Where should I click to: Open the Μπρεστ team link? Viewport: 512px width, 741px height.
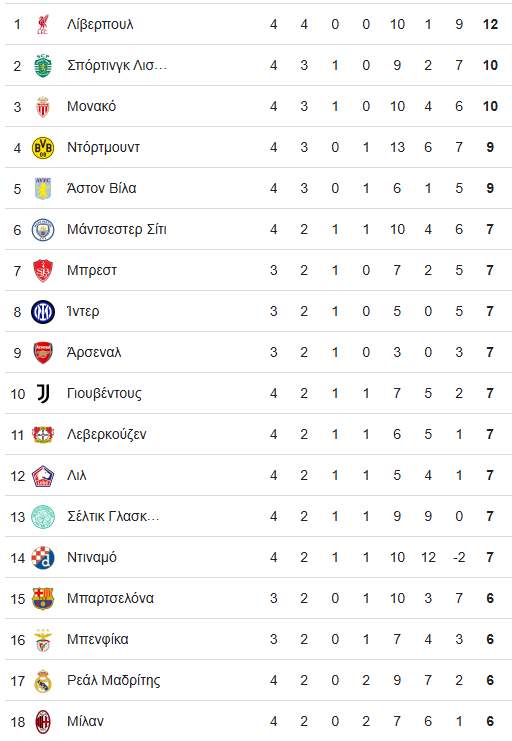click(92, 270)
